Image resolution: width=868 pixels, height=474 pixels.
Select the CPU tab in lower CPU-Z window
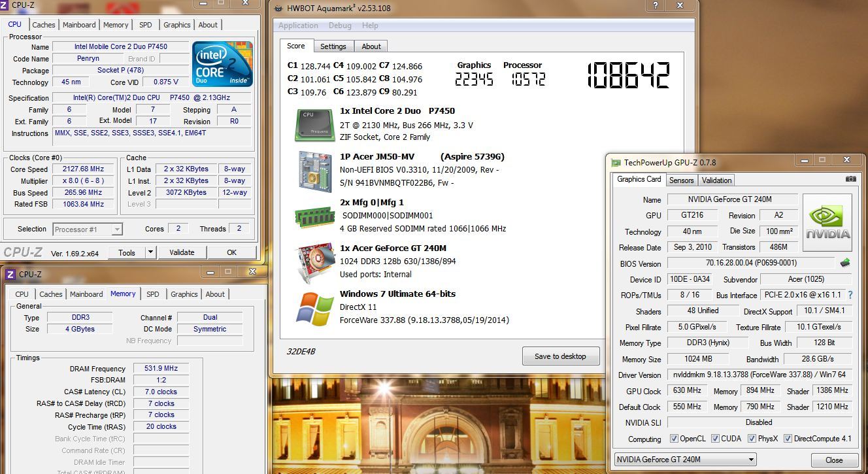[x=22, y=294]
